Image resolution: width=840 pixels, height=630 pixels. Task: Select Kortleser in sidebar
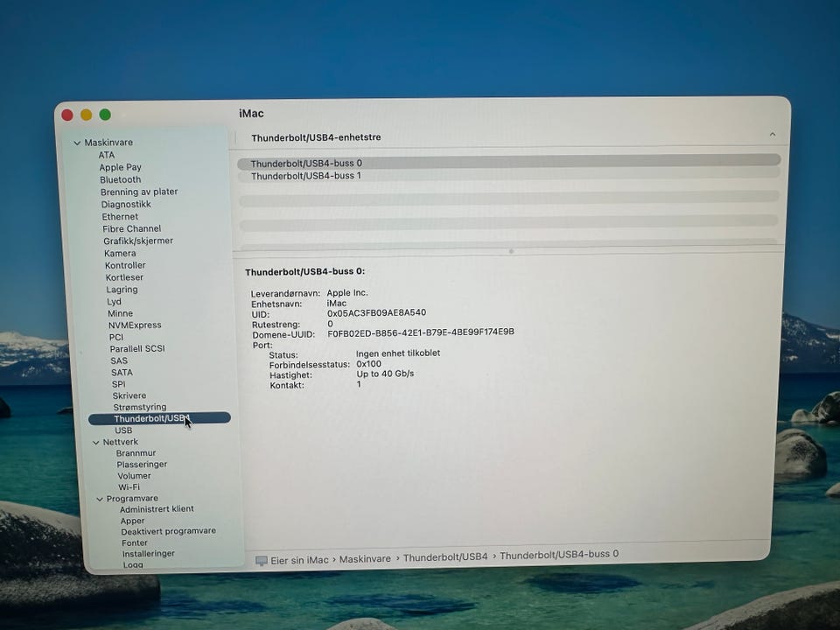[x=124, y=277]
